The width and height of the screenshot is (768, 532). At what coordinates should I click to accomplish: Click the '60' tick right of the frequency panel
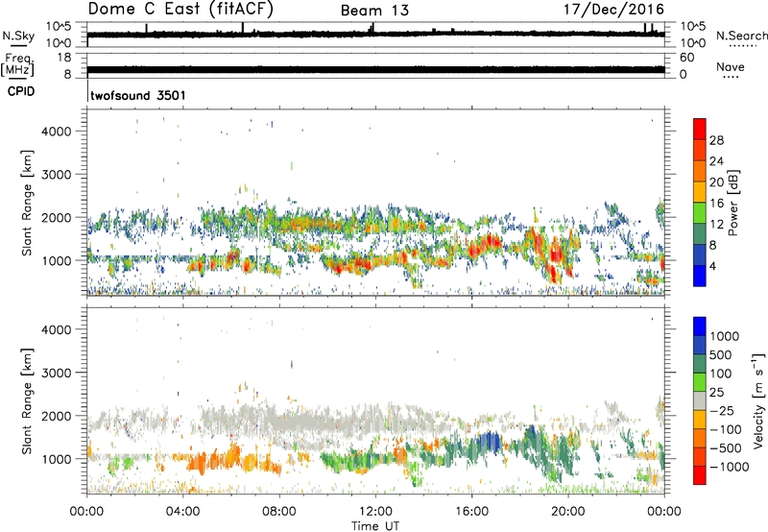click(687, 58)
